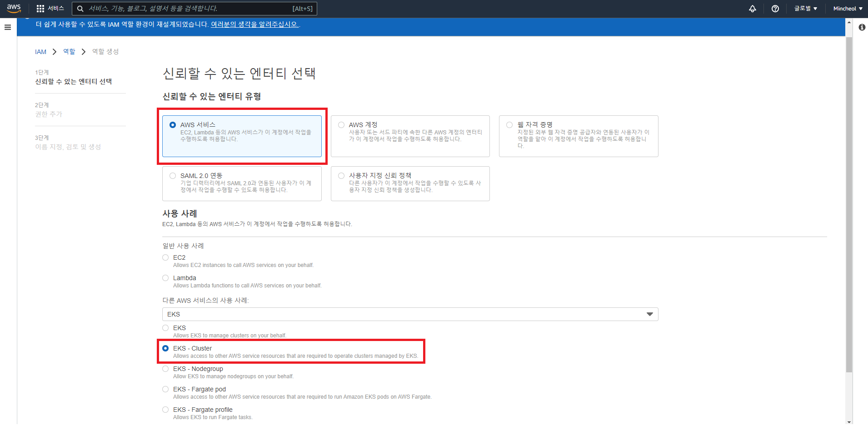Open the notifications bell icon

click(x=753, y=9)
